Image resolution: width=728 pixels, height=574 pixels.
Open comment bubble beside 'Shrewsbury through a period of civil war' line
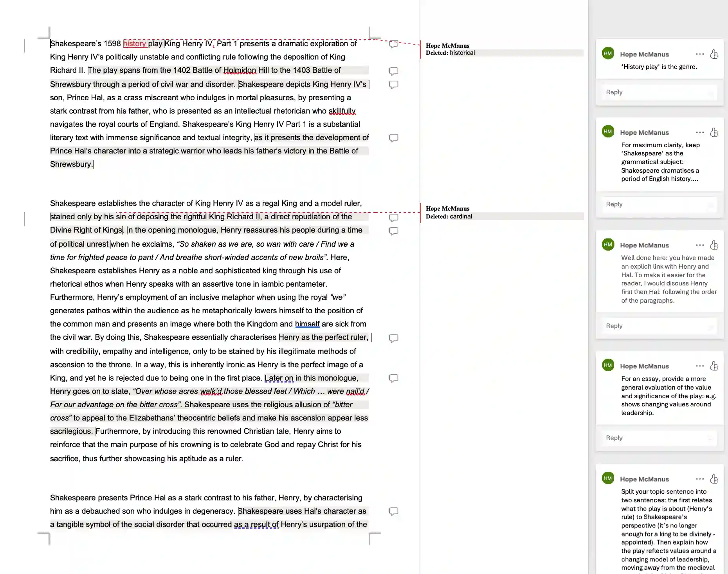click(394, 85)
